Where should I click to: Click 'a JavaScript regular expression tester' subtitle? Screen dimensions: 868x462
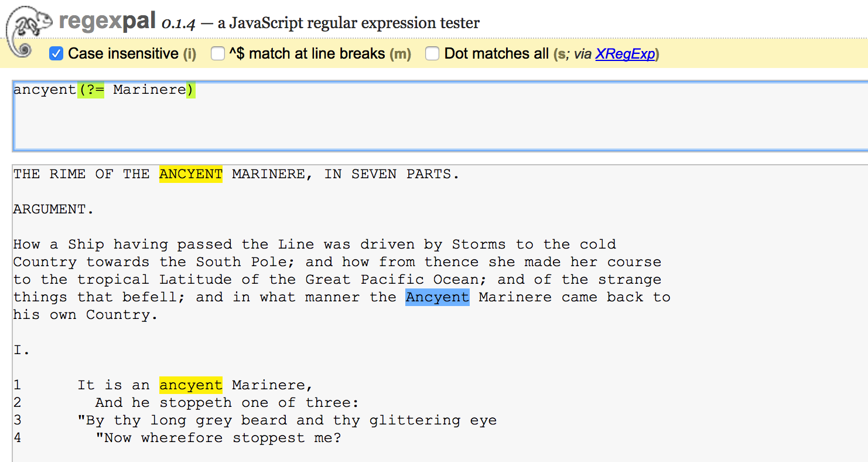348,23
